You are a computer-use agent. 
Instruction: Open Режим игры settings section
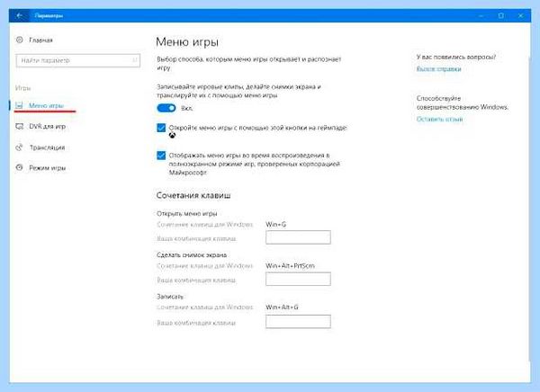coord(47,168)
